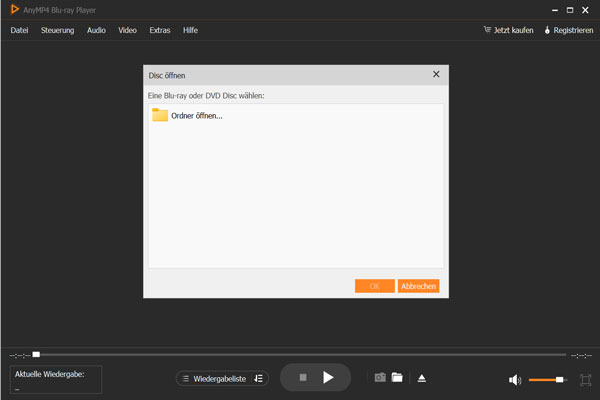Close the Disc öffnen dialog
This screenshot has width=600, height=400.
click(x=436, y=74)
